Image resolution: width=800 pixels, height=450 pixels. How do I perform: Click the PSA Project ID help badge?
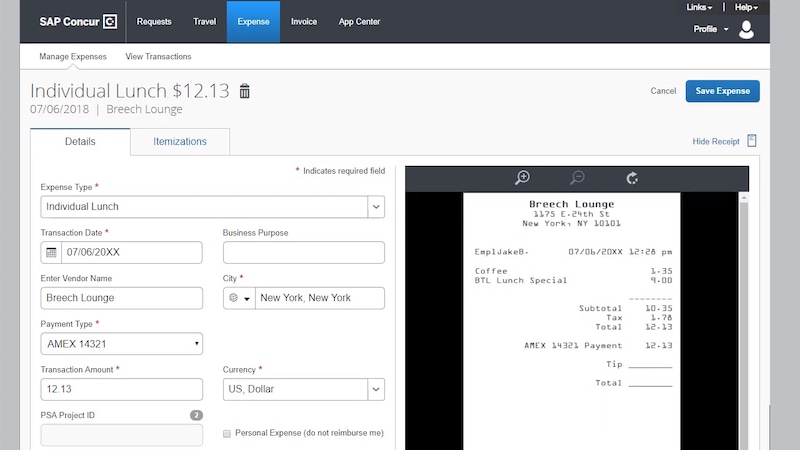pos(196,415)
